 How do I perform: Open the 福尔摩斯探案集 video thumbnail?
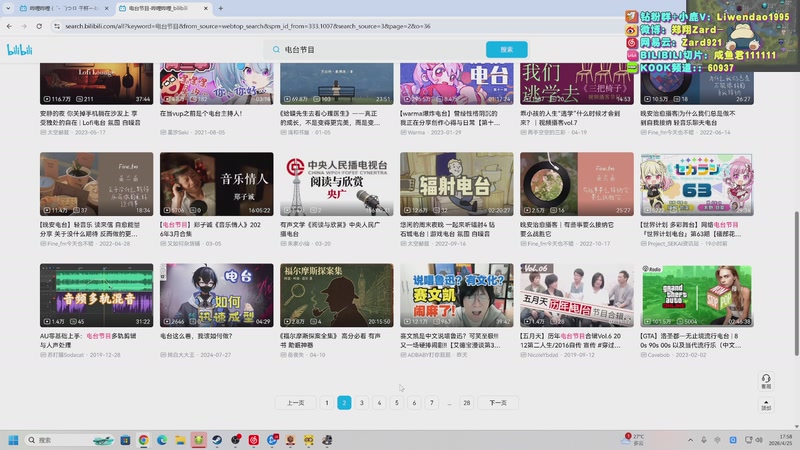337,295
